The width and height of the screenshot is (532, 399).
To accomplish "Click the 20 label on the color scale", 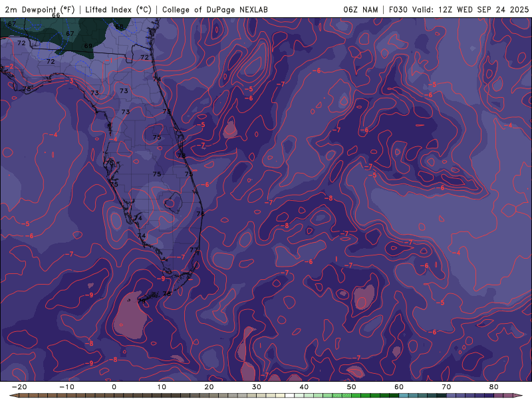I will pos(209,387).
